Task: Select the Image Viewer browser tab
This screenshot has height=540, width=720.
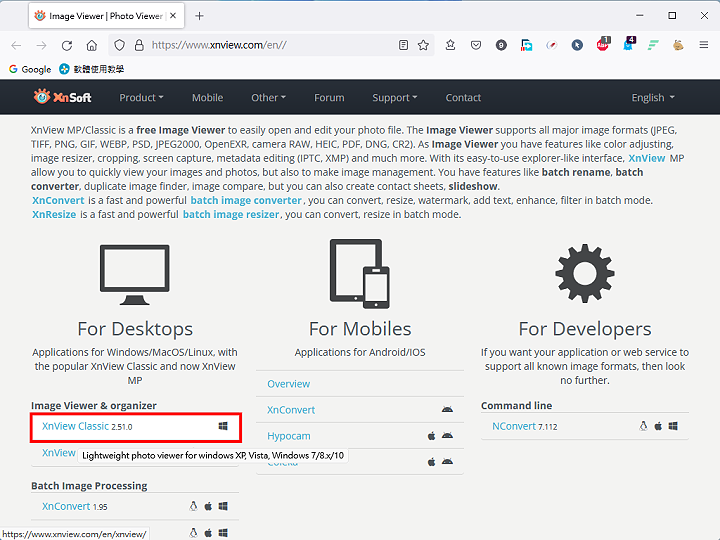Action: pyautogui.click(x=106, y=16)
